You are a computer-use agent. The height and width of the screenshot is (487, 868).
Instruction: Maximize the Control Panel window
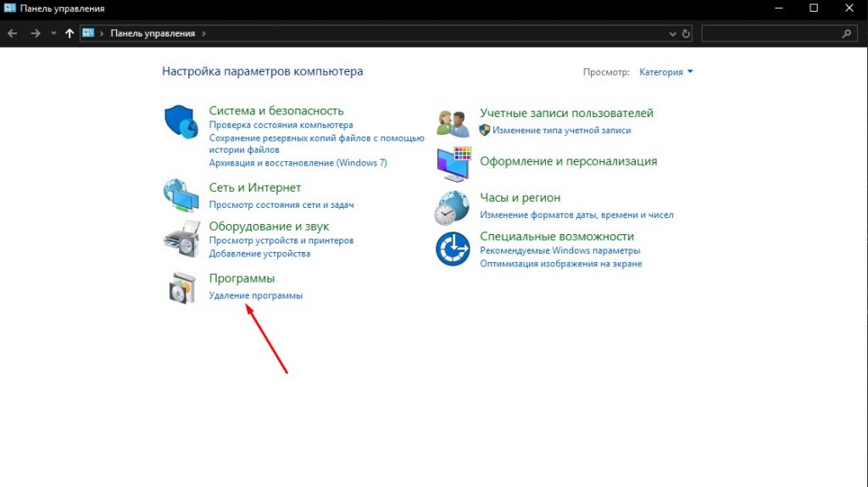click(814, 8)
